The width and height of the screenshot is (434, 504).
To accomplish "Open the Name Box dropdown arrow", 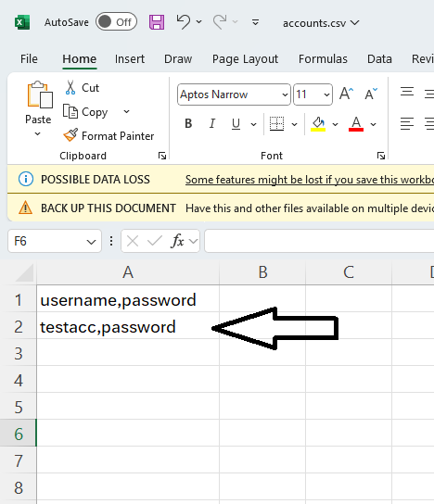I will [92, 242].
